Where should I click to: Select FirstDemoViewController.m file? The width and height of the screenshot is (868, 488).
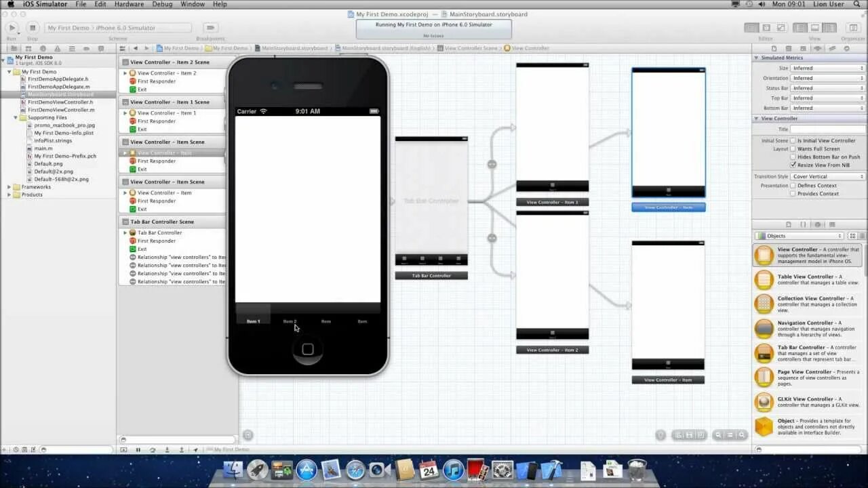pyautogui.click(x=60, y=110)
